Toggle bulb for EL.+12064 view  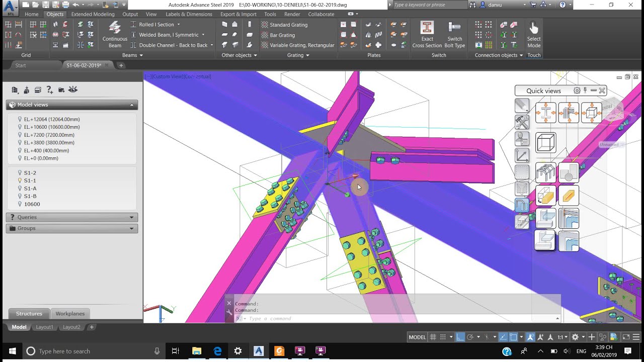click(x=20, y=119)
